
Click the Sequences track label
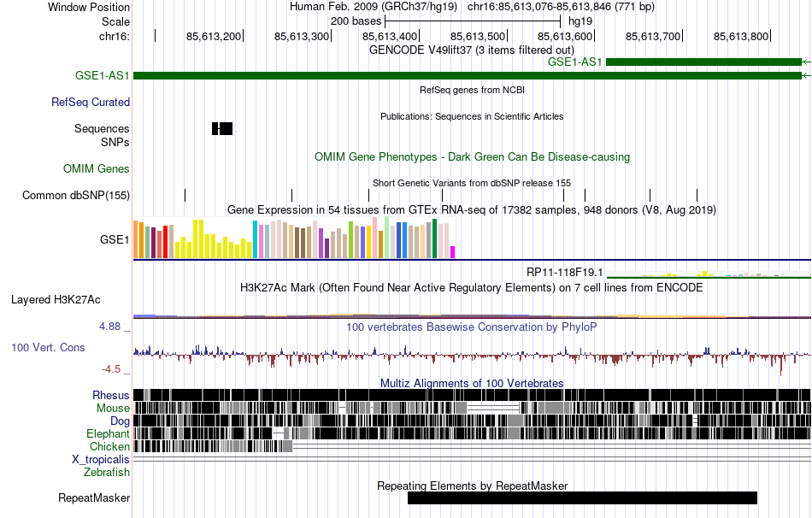(102, 128)
